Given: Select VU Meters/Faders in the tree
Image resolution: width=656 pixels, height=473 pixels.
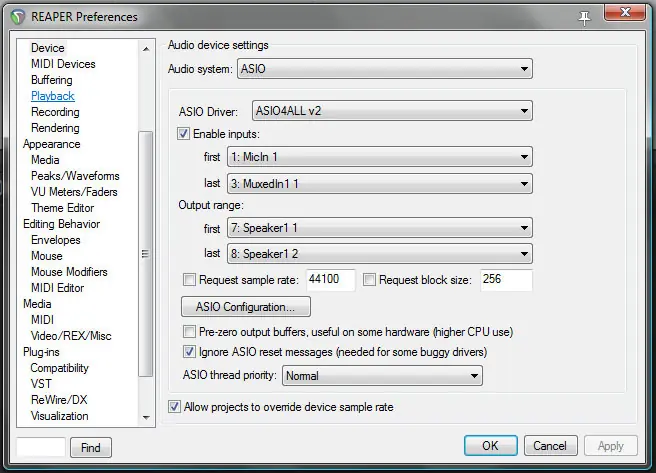Looking at the screenshot, I should pos(74,192).
